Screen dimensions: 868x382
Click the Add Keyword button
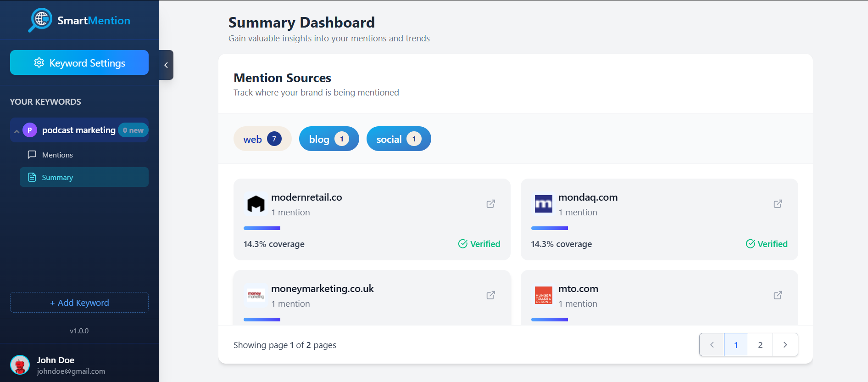[x=79, y=303]
